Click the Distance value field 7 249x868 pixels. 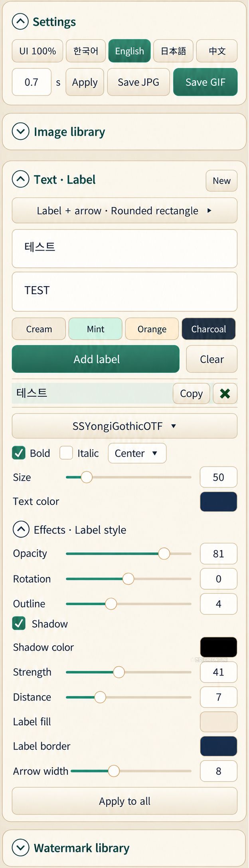pos(218,697)
